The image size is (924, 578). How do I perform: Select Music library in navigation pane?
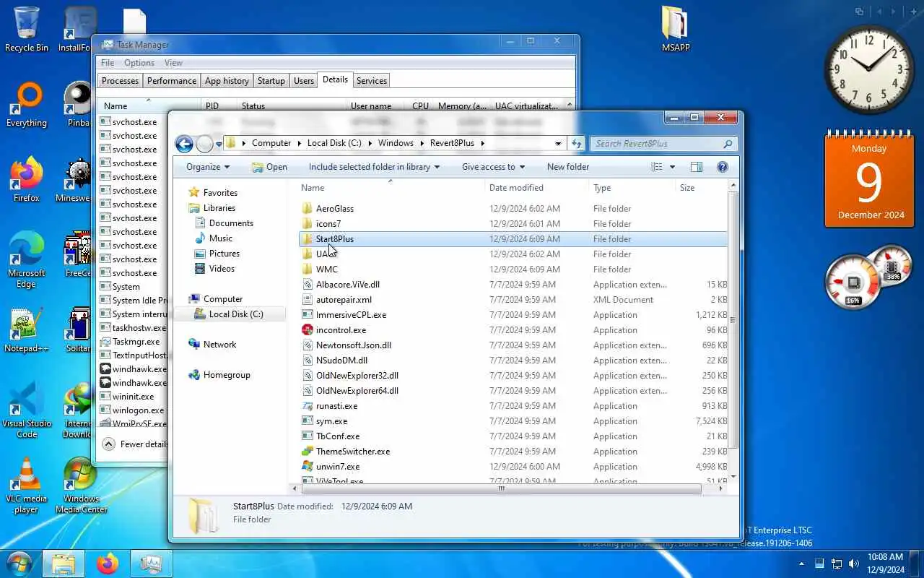221,238
